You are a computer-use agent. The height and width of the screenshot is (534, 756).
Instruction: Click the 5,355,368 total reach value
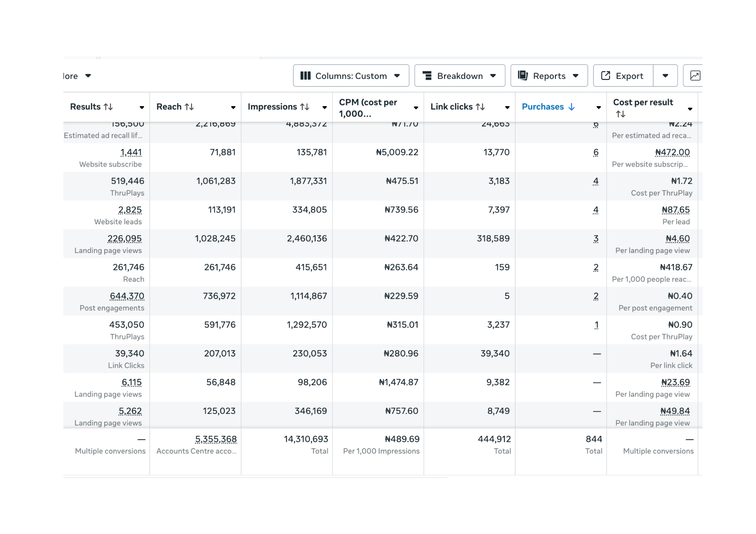pyautogui.click(x=216, y=439)
